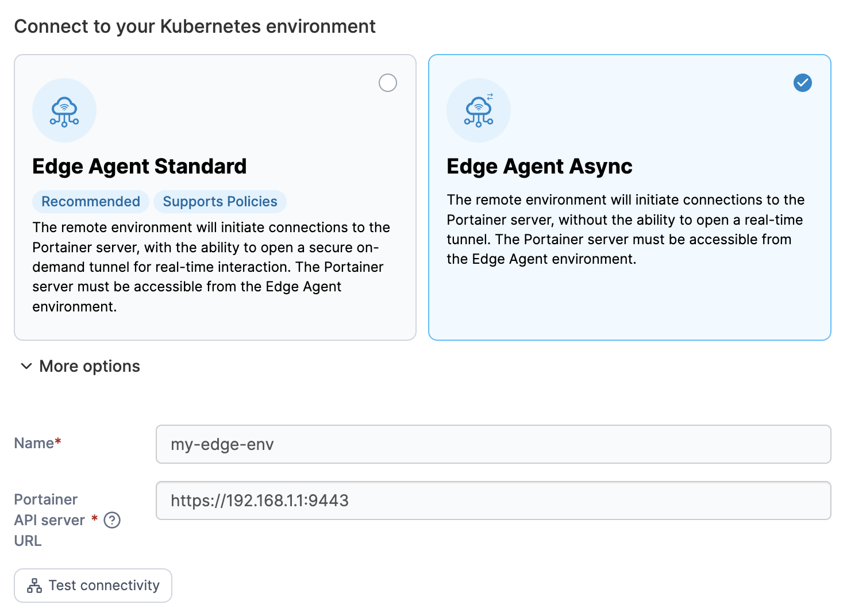Viewport: 847px width, 616px height.
Task: Click the Edge Agent Standard cloud icon
Action: (64, 110)
